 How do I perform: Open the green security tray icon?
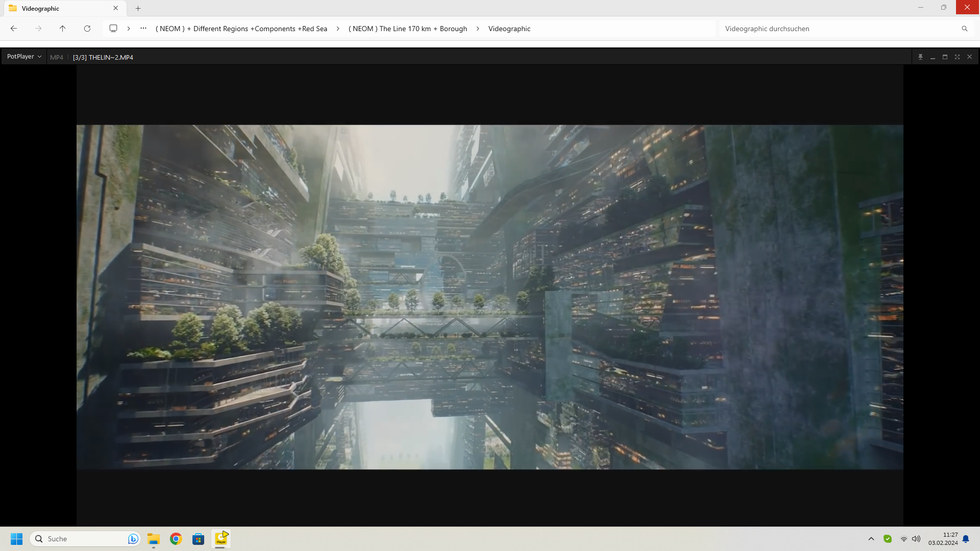(888, 539)
